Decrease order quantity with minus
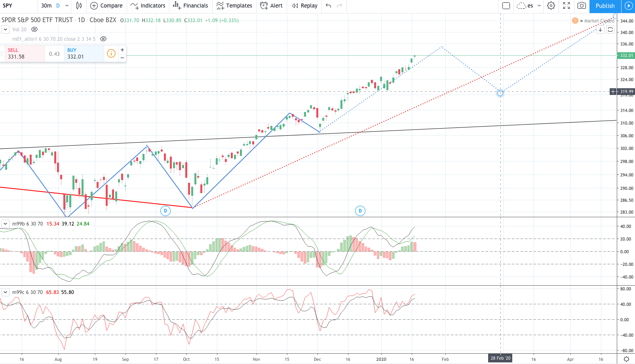Screen dimensions: 635x364 122,58
